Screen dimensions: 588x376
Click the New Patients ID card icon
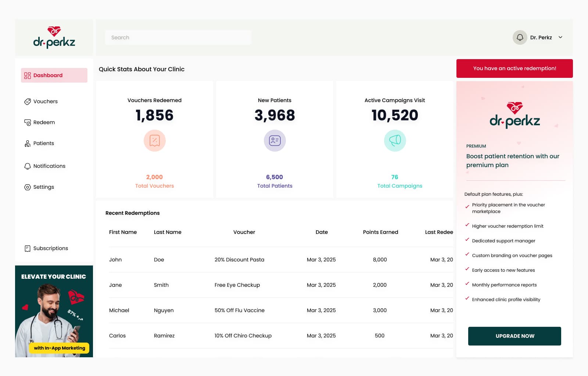tap(275, 141)
